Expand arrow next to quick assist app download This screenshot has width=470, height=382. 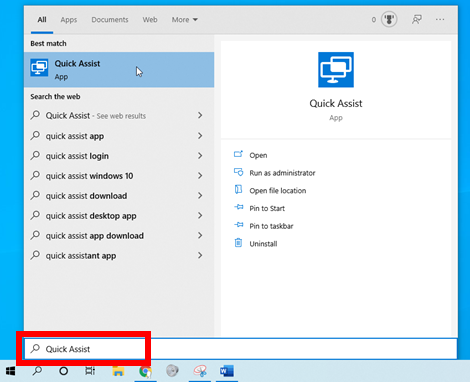tap(200, 235)
